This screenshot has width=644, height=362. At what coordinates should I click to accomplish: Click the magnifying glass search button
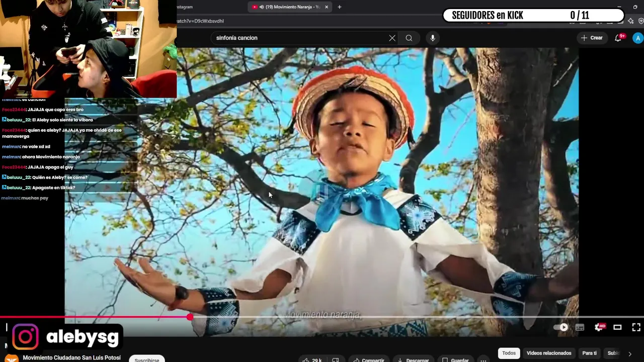click(409, 38)
